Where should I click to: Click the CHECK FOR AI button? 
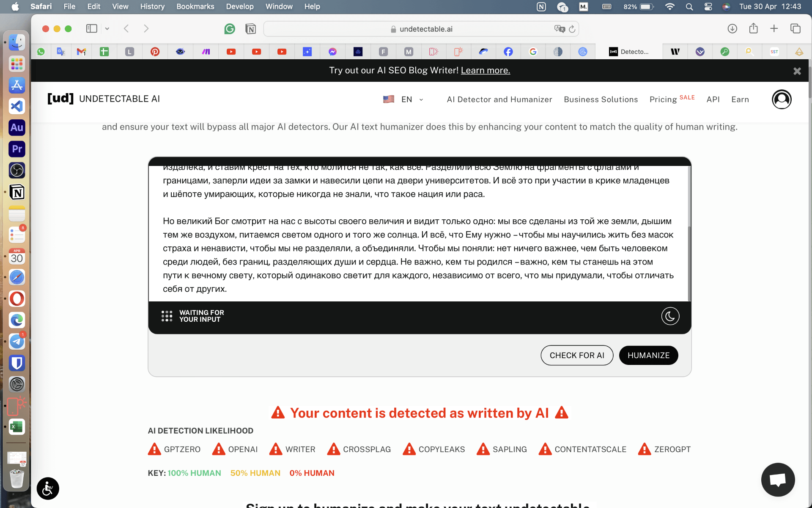point(577,355)
